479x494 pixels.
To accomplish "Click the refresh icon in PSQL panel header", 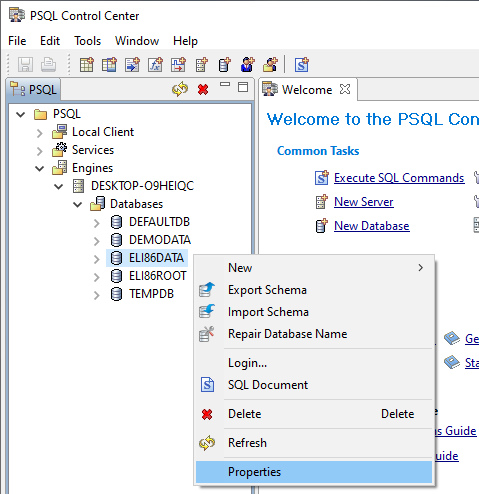I will [180, 89].
